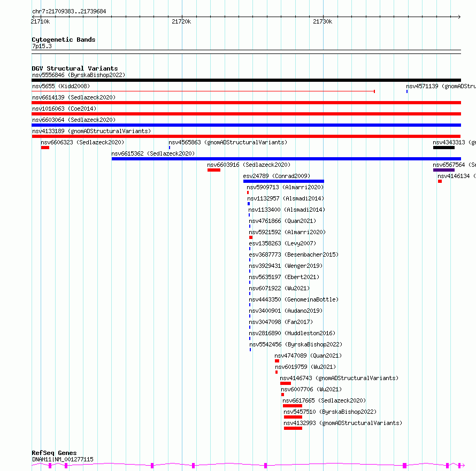This screenshot has height=471, width=476.
Task: Select nsv6567564 variant label
Action: click(454, 165)
